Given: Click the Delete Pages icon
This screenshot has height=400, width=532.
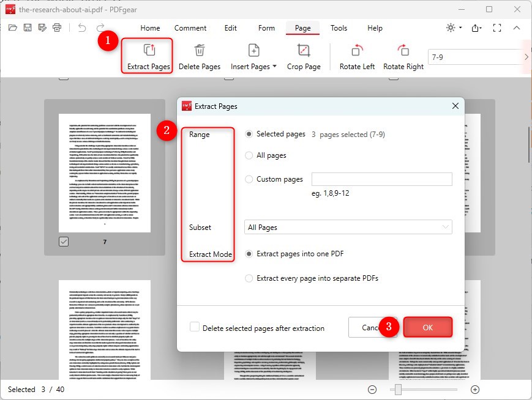Looking at the screenshot, I should tap(200, 55).
